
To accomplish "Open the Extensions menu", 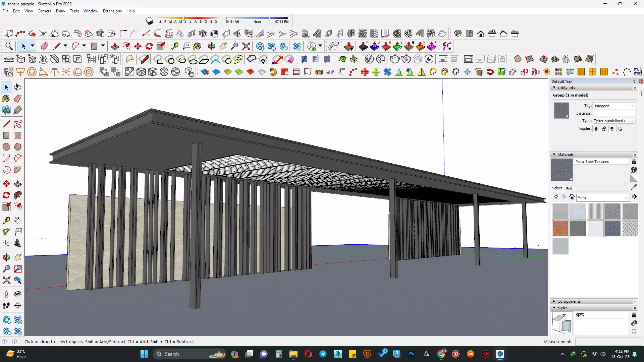I will (x=112, y=11).
